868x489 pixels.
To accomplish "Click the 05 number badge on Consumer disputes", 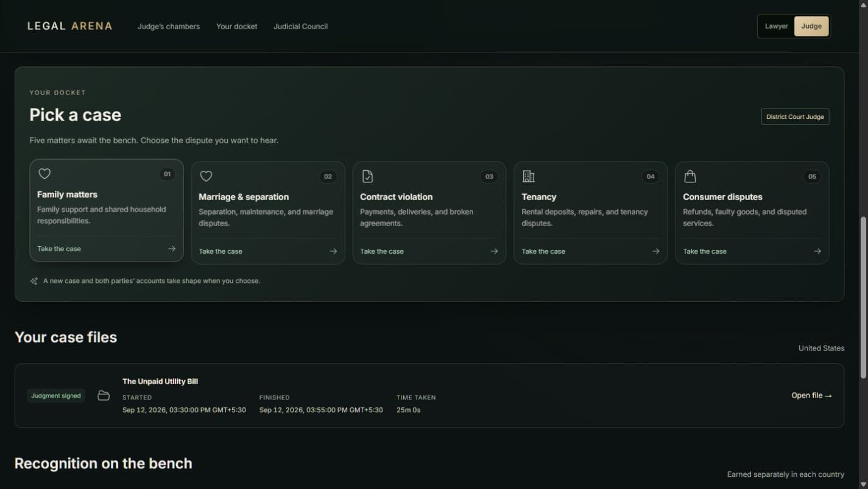I will pos(812,177).
